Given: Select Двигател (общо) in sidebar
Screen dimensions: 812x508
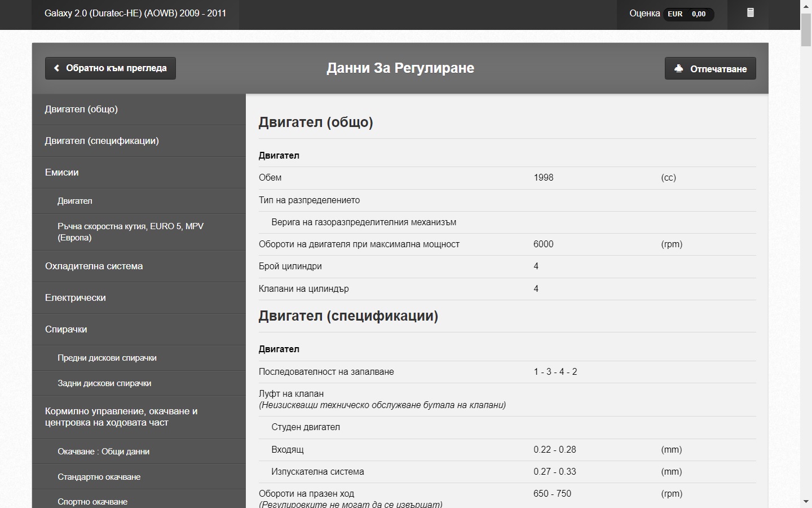Looking at the screenshot, I should [82, 110].
